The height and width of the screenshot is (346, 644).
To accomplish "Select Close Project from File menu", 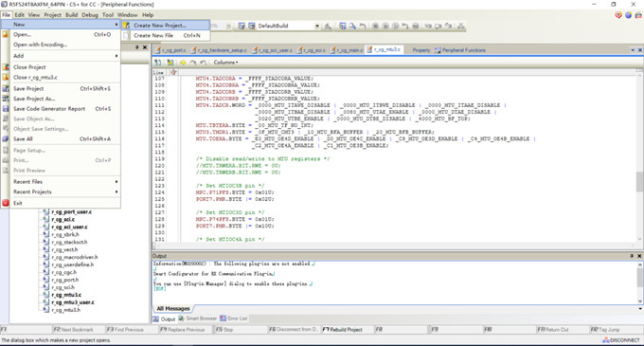I will click(61, 67).
